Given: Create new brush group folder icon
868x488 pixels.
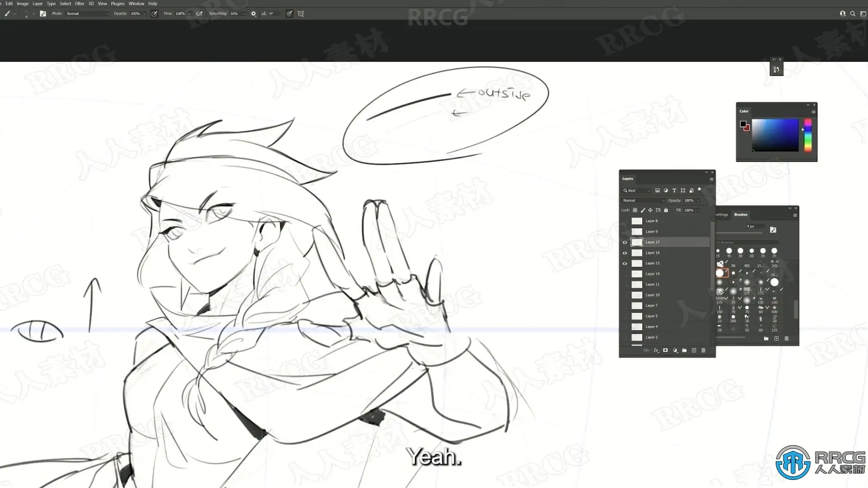Looking at the screenshot, I should click(766, 338).
